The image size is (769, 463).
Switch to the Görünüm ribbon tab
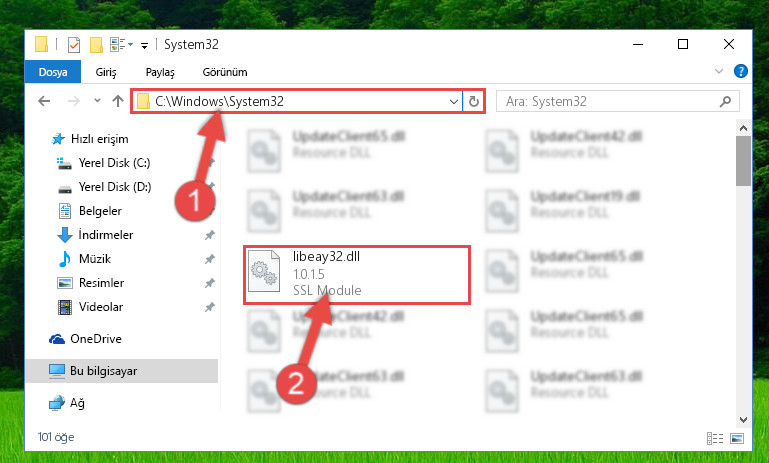click(225, 72)
